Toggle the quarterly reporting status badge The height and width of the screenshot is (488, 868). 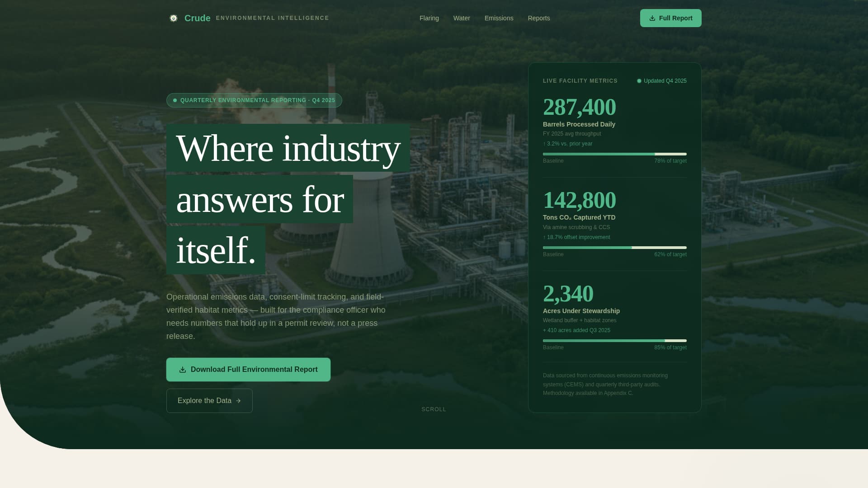pyautogui.click(x=254, y=100)
